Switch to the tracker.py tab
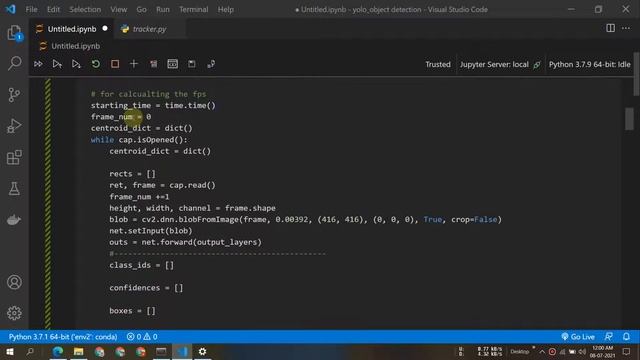 149,29
